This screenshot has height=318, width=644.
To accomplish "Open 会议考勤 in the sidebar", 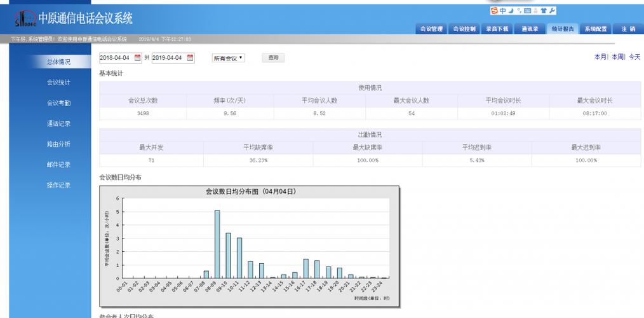I will (58, 103).
